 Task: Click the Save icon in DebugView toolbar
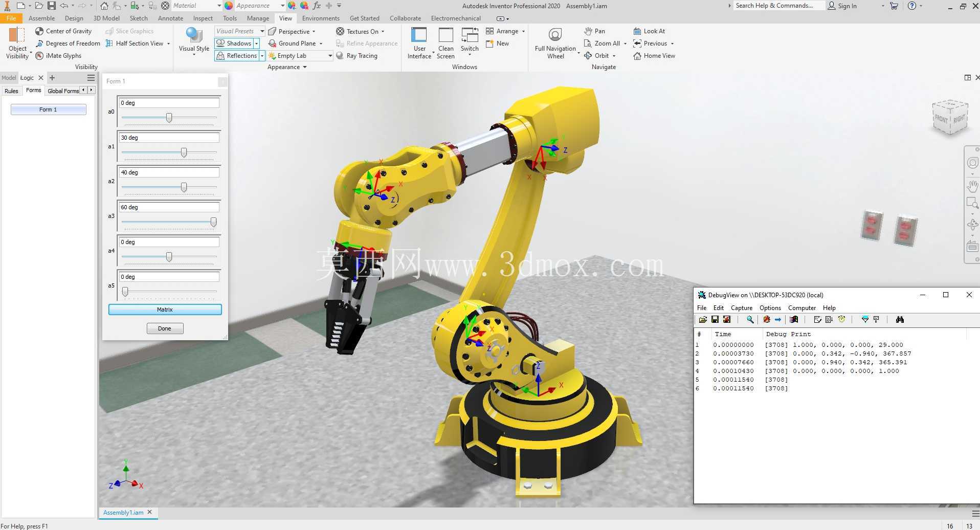tap(715, 320)
